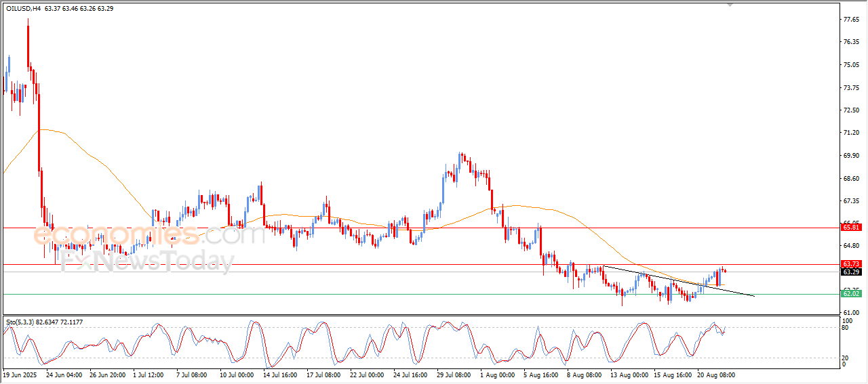The height and width of the screenshot is (384, 868).
Task: Click the 69.90 price axis label
Action: (852, 156)
